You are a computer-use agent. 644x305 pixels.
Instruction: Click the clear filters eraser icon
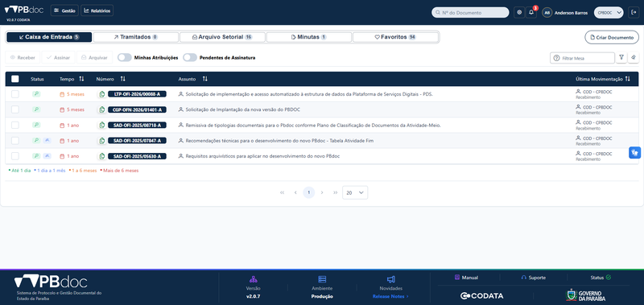[x=634, y=58]
